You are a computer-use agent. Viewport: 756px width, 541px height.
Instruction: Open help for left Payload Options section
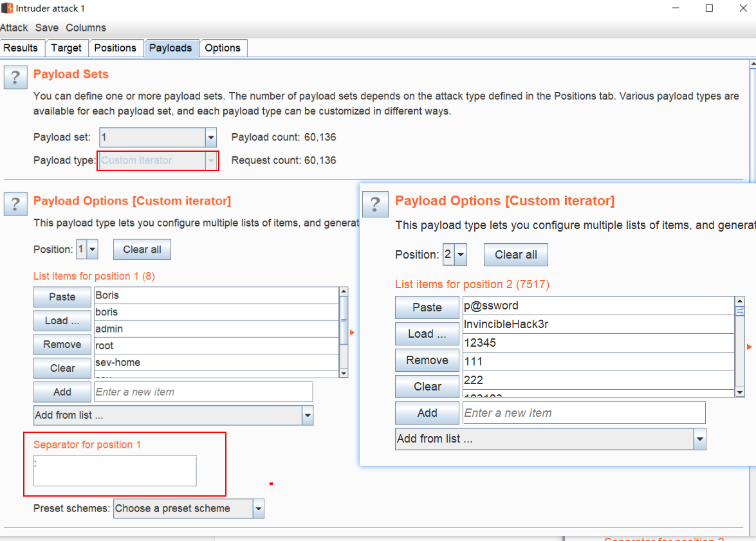tap(15, 204)
